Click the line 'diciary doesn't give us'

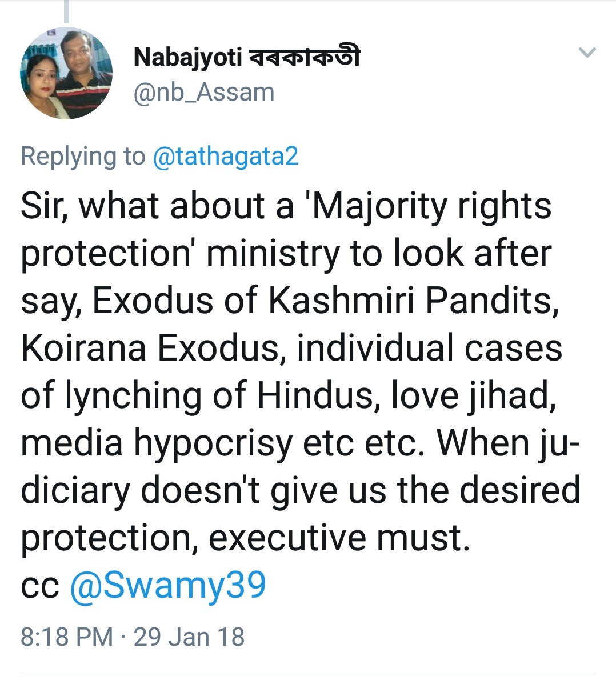tap(203, 490)
